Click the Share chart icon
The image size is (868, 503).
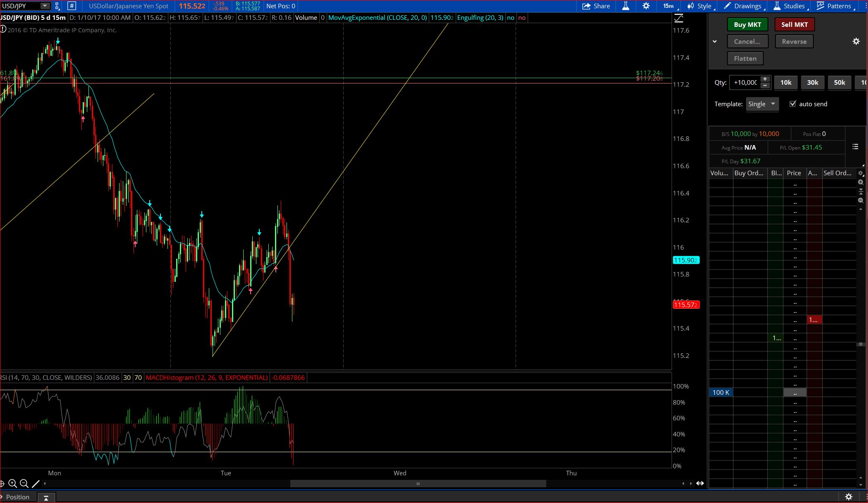pyautogui.click(x=596, y=6)
